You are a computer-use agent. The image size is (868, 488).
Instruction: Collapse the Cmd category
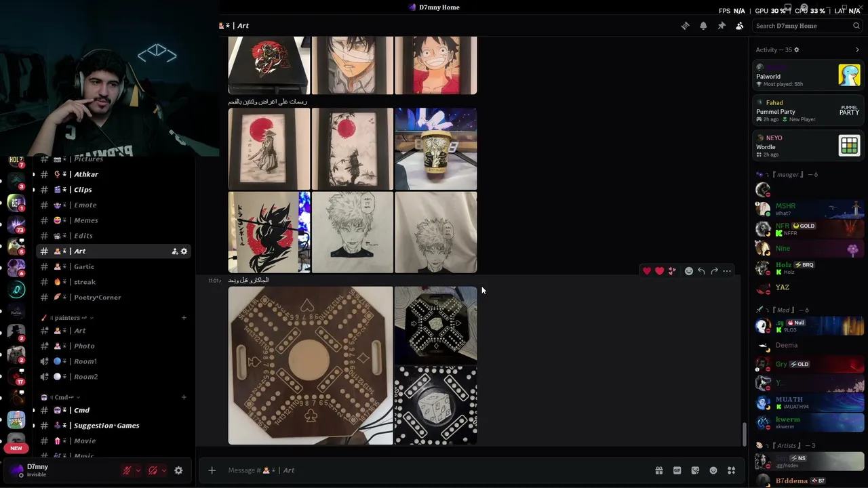[60, 397]
